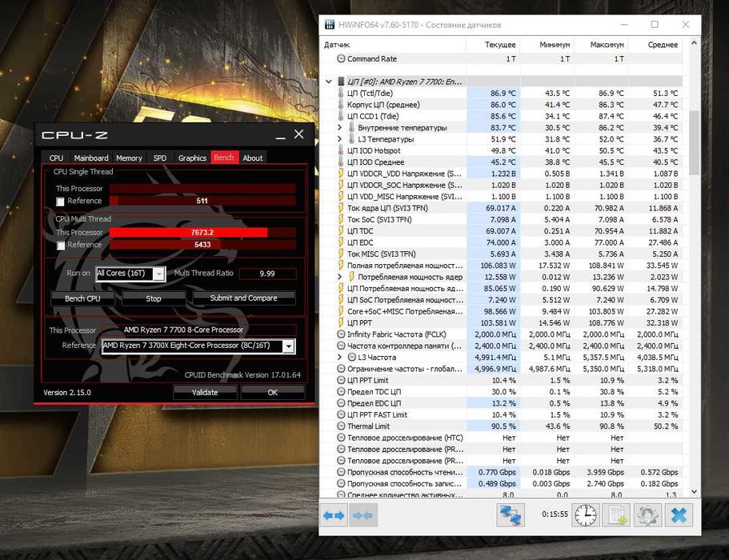Expand the L3 Температуры row
The height and width of the screenshot is (560, 729).
click(x=339, y=139)
